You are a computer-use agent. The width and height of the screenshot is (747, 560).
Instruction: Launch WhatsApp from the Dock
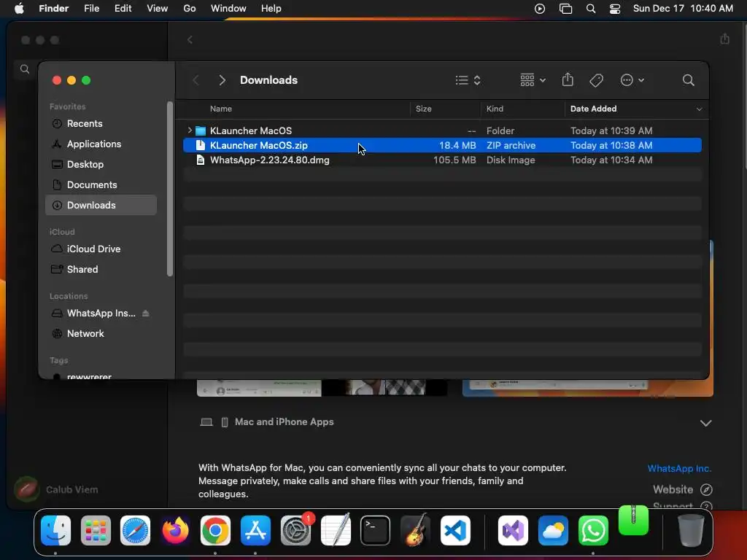[x=593, y=531]
